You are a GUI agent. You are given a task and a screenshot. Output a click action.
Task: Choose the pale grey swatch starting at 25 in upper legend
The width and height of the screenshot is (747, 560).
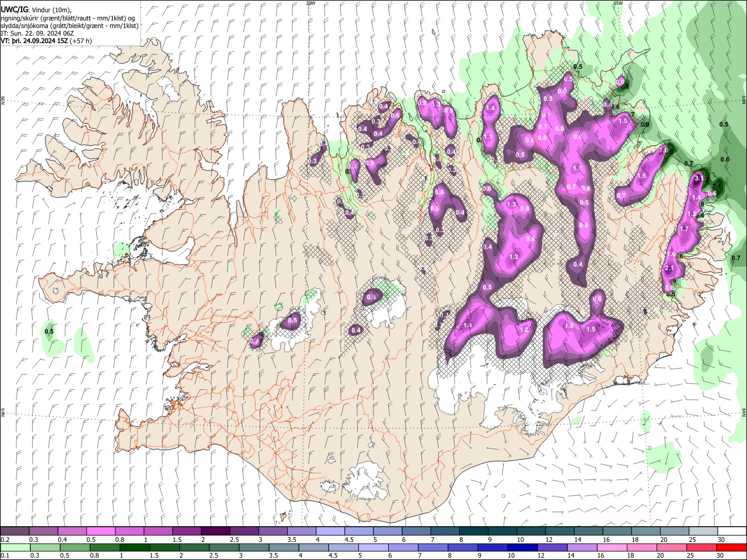[x=703, y=531]
